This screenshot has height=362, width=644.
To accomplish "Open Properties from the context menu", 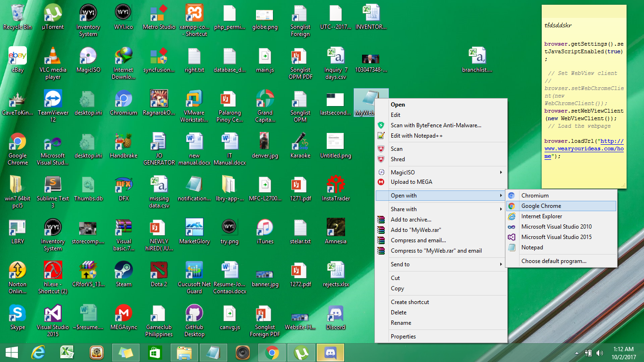I will [441, 337].
